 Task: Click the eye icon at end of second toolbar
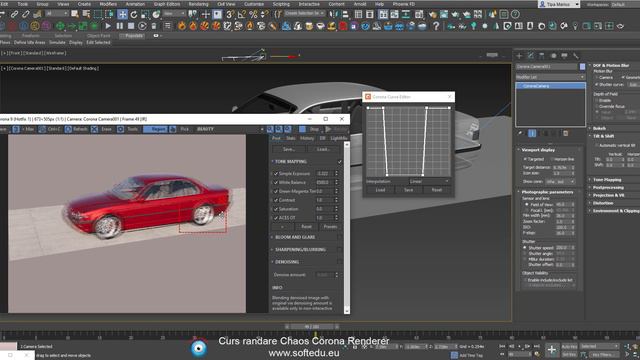point(620,26)
